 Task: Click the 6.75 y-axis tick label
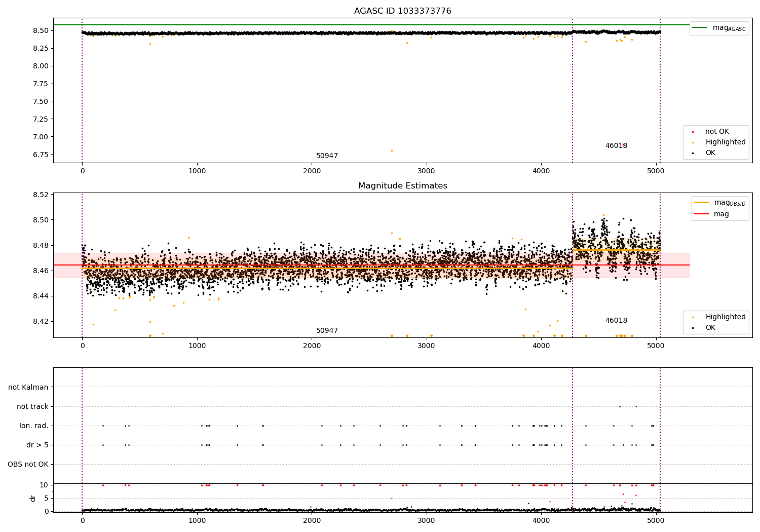click(41, 155)
